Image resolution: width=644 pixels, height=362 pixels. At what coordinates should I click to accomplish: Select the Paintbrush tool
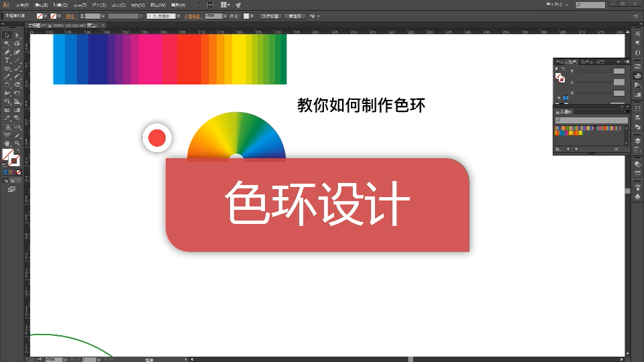point(17,68)
